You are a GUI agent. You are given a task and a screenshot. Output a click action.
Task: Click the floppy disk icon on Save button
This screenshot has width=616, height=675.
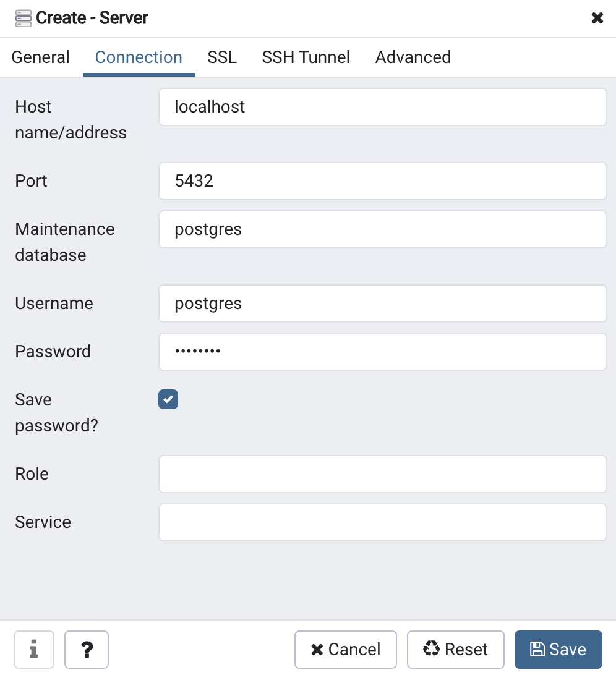point(537,649)
